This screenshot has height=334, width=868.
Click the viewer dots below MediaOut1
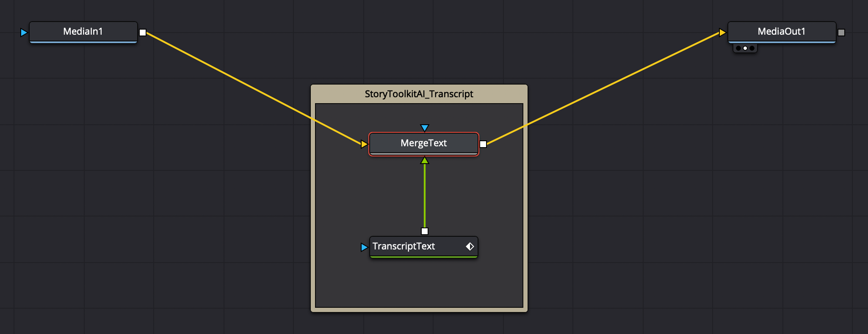(745, 48)
